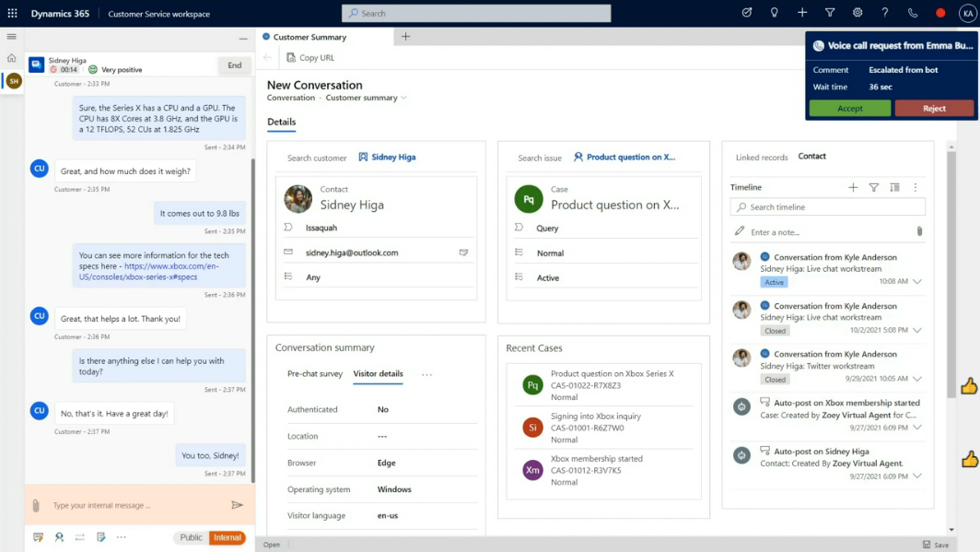Click the Search timeline input field
The image size is (980, 552).
tap(829, 207)
